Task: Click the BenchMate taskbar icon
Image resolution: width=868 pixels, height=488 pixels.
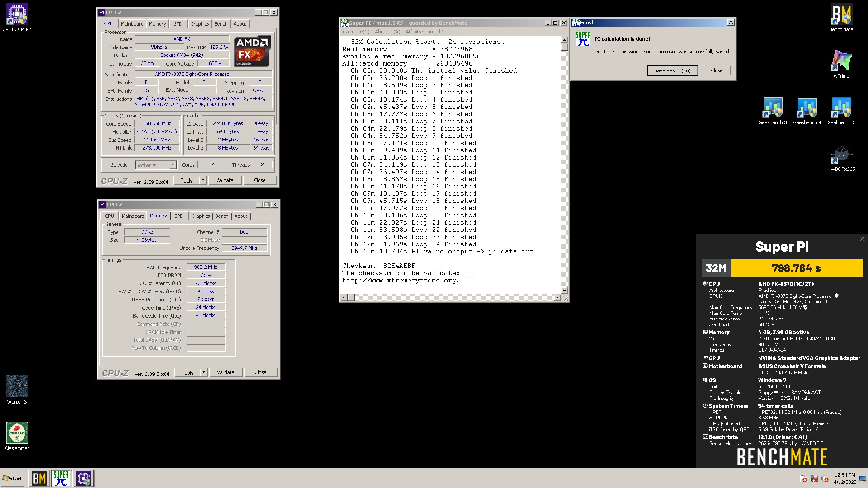Action: (39, 479)
